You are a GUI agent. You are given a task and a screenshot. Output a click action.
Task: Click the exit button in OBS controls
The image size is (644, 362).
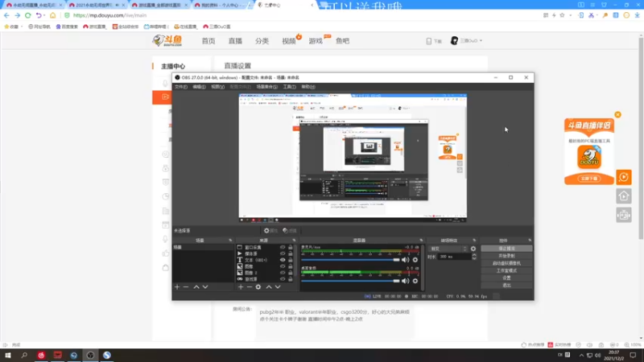(506, 286)
